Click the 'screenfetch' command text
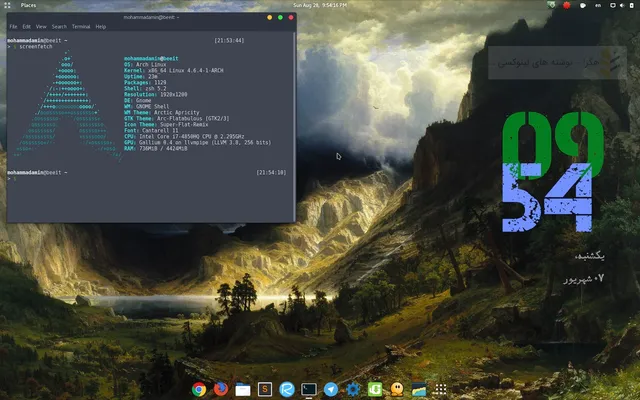 (36, 47)
